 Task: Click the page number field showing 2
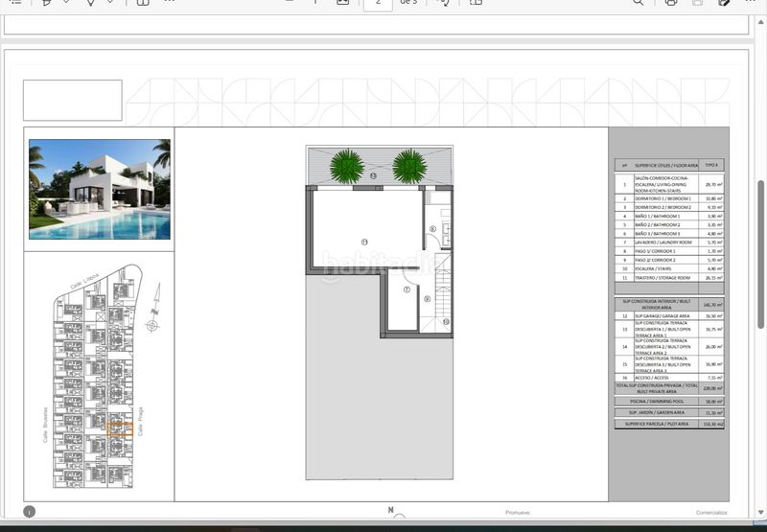pyautogui.click(x=378, y=3)
